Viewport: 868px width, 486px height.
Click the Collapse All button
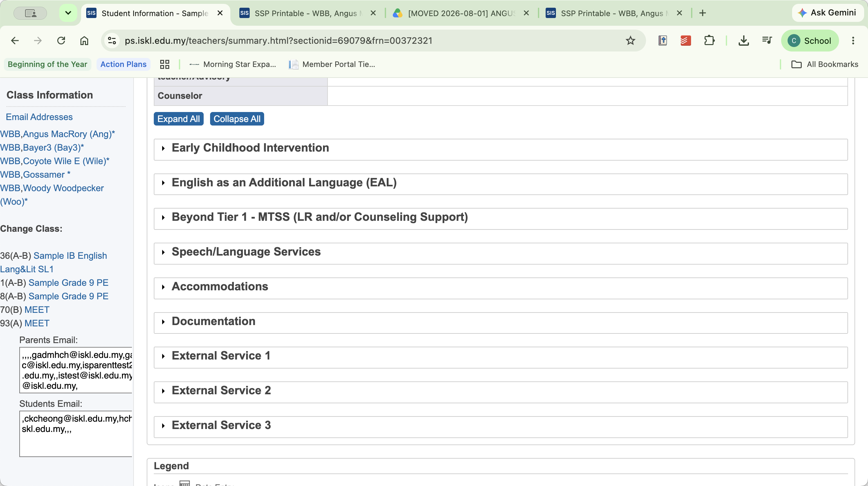click(237, 119)
